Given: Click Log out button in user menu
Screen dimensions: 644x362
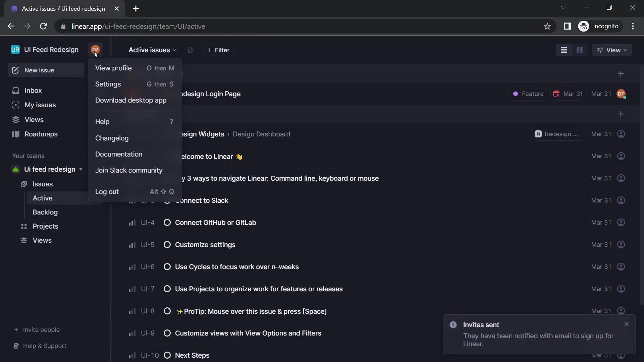Looking at the screenshot, I should [107, 191].
